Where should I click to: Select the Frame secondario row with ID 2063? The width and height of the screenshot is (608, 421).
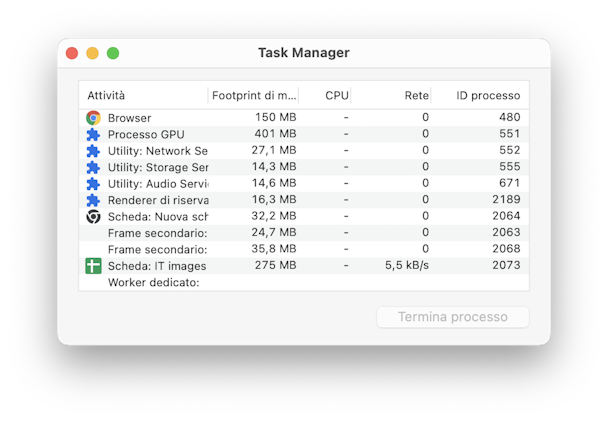pos(304,233)
